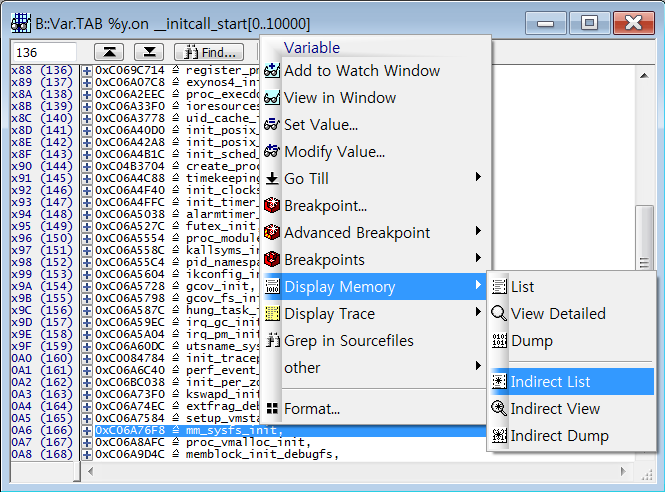This screenshot has height=492, width=665.
Task: Choose Modify Value... in context menu
Action: 334,152
